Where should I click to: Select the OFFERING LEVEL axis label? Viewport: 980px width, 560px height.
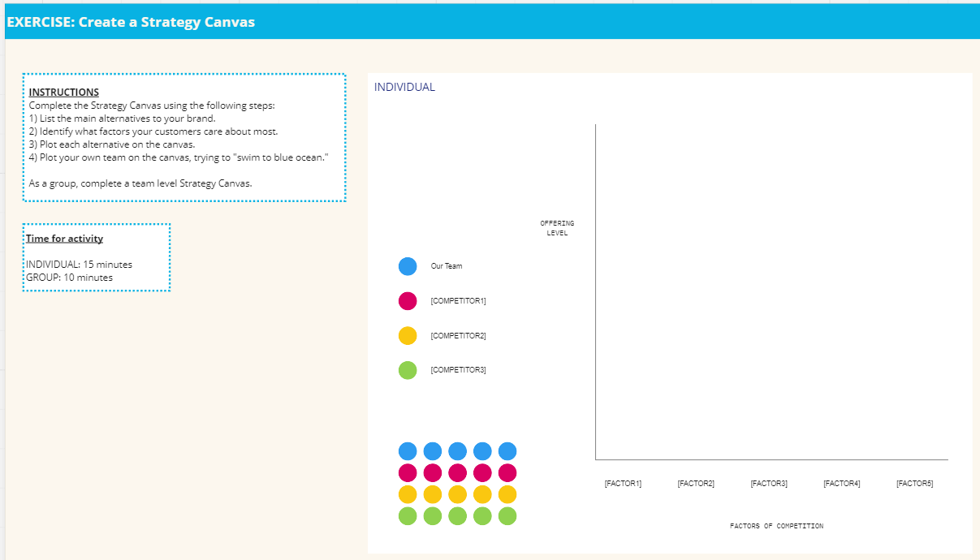coord(557,228)
